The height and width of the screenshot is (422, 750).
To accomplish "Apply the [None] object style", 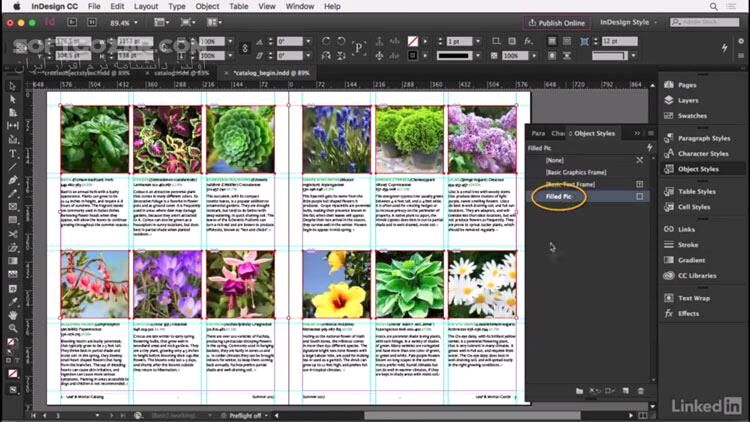I will tap(555, 160).
